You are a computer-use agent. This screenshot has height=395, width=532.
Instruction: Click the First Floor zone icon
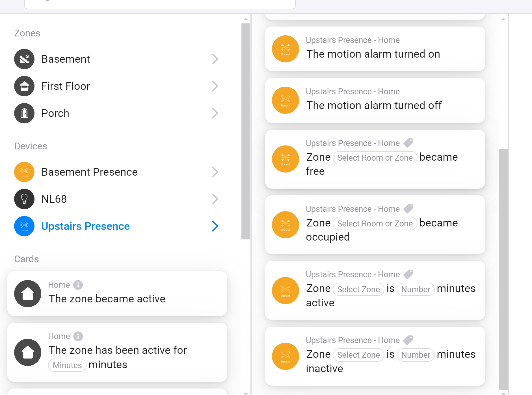tap(24, 86)
